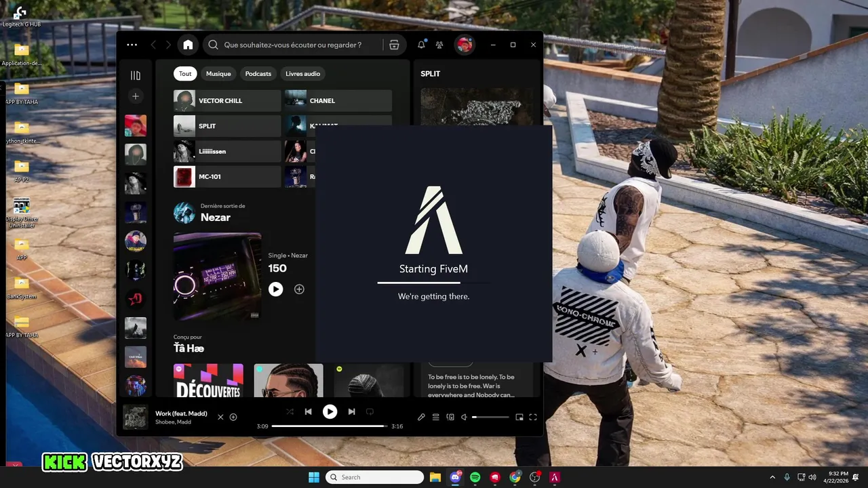Screen dimensions: 868x488
Task: Open the system volume tray icon
Action: (812, 477)
